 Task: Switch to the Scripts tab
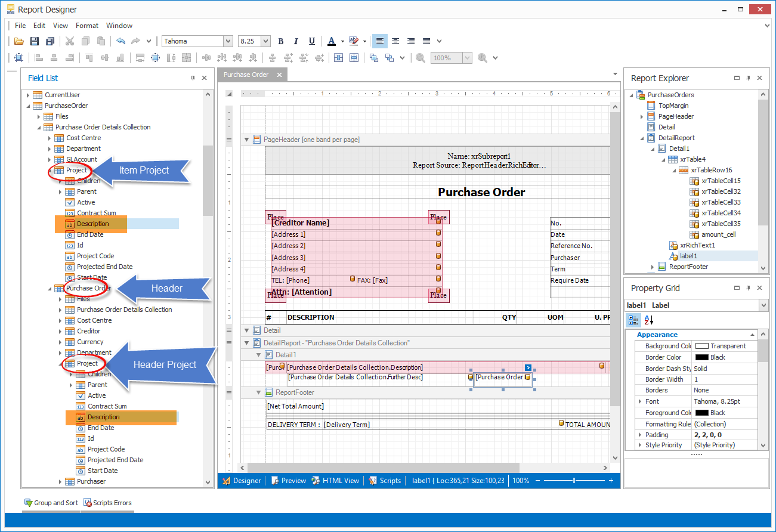point(385,481)
